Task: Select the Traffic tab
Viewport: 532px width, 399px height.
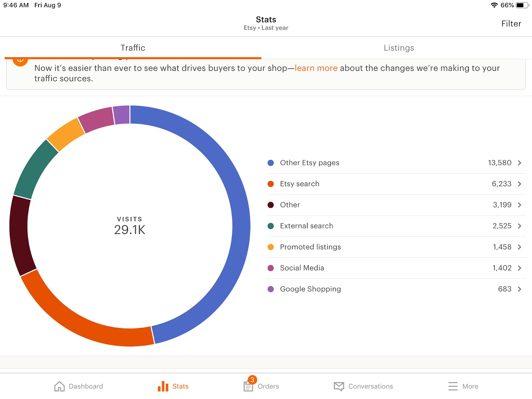Action: [x=133, y=48]
